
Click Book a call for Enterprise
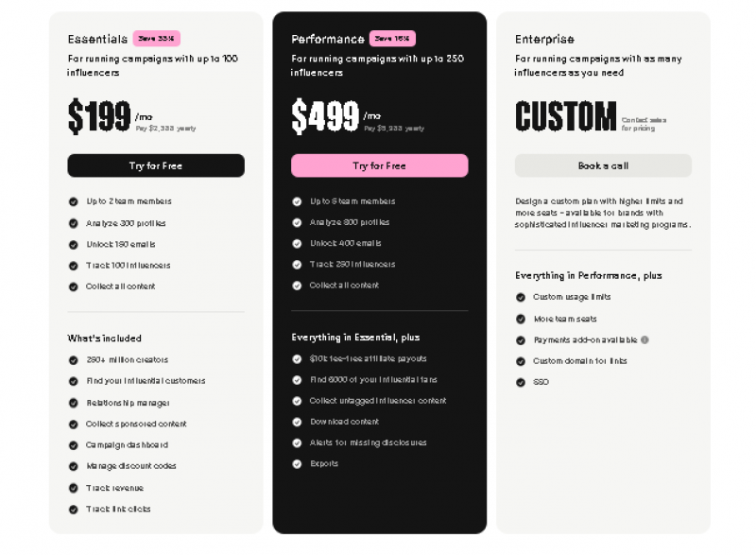[x=605, y=166]
